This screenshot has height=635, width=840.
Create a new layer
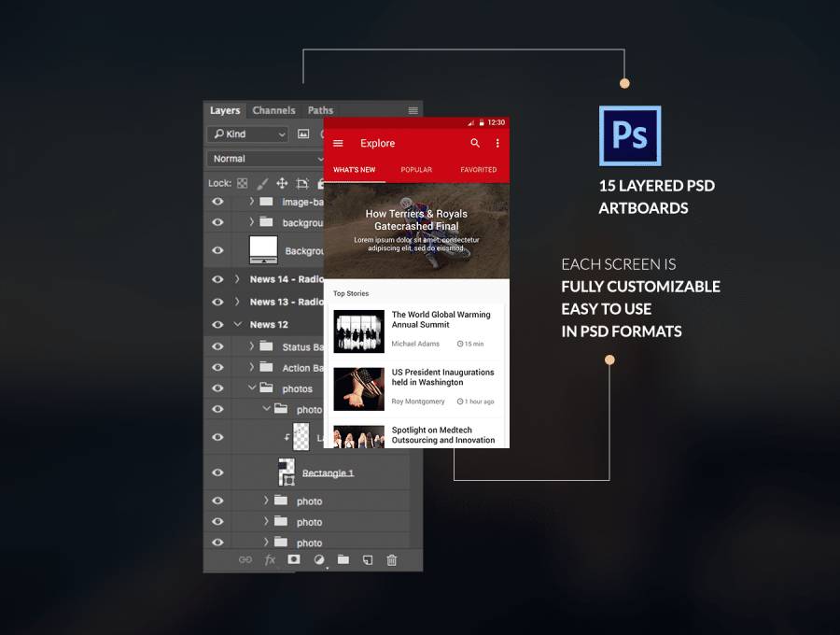(x=368, y=559)
